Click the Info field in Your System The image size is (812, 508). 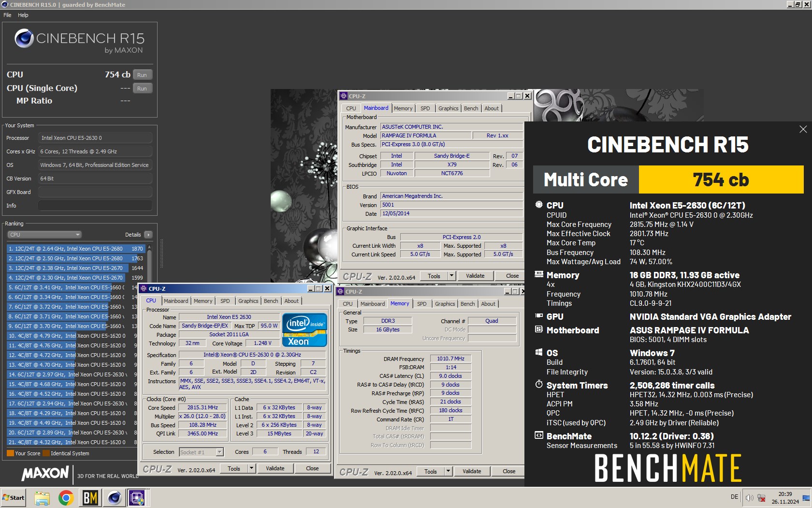pyautogui.click(x=95, y=206)
